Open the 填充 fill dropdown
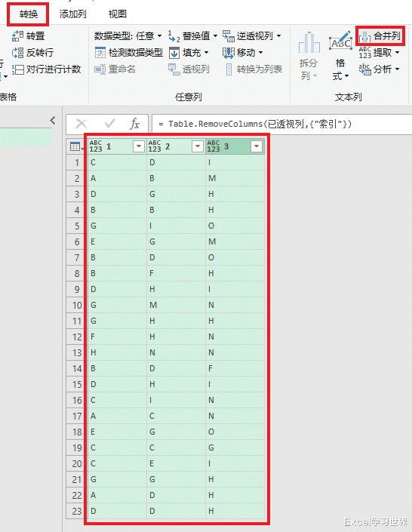Image resolution: width=412 pixels, height=532 pixels. point(206,53)
